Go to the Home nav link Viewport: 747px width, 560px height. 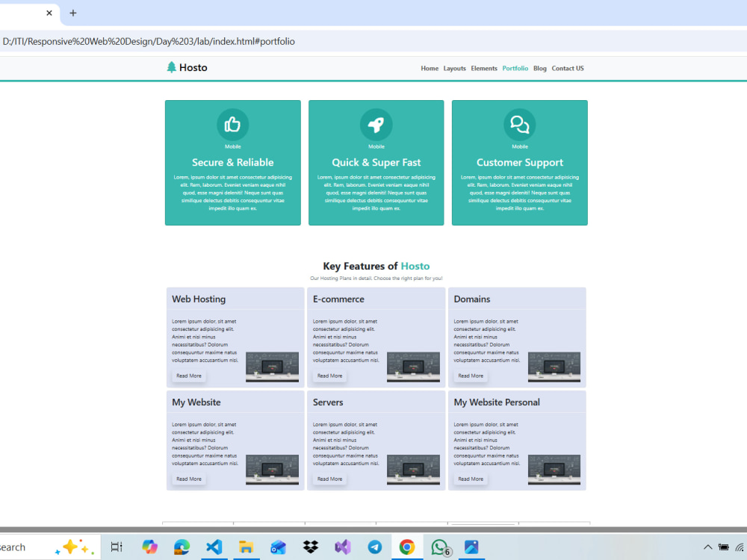pyautogui.click(x=430, y=68)
